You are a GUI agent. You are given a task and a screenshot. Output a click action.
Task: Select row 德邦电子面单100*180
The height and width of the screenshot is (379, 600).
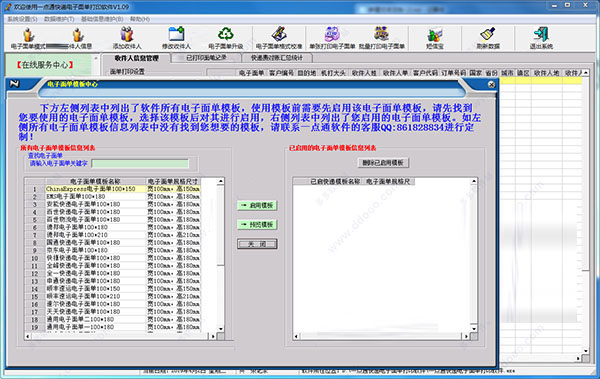(x=112, y=227)
